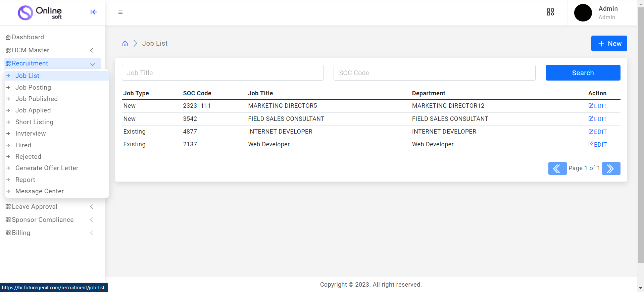Viewport: 644px width, 292px height.
Task: Open the apps grid icon in header
Action: pos(550,12)
